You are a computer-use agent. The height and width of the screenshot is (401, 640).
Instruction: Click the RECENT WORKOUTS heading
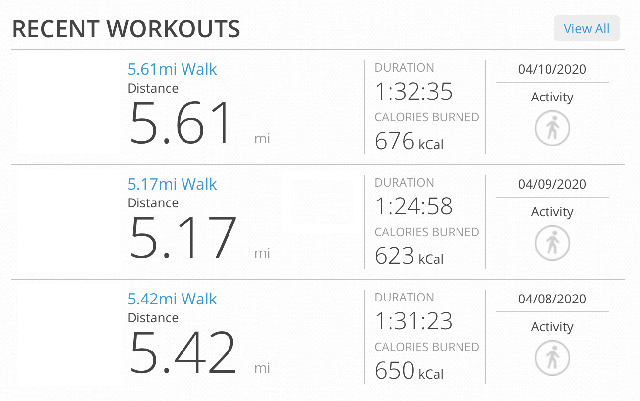pos(126,29)
